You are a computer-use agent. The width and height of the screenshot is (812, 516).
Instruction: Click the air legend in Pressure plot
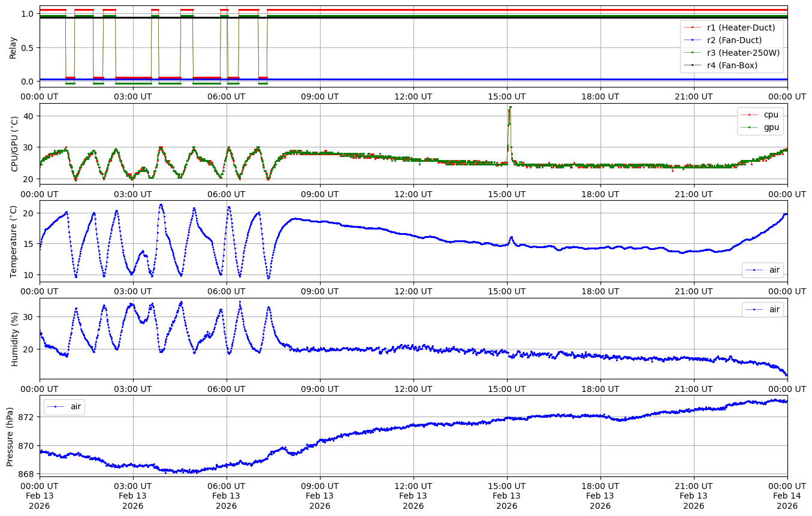point(65,407)
